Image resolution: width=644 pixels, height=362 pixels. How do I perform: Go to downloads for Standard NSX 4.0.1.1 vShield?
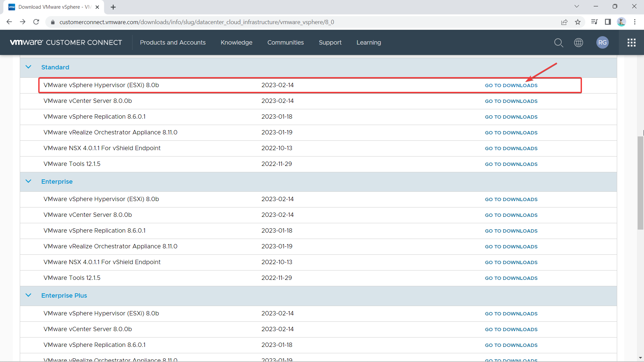coord(511,148)
